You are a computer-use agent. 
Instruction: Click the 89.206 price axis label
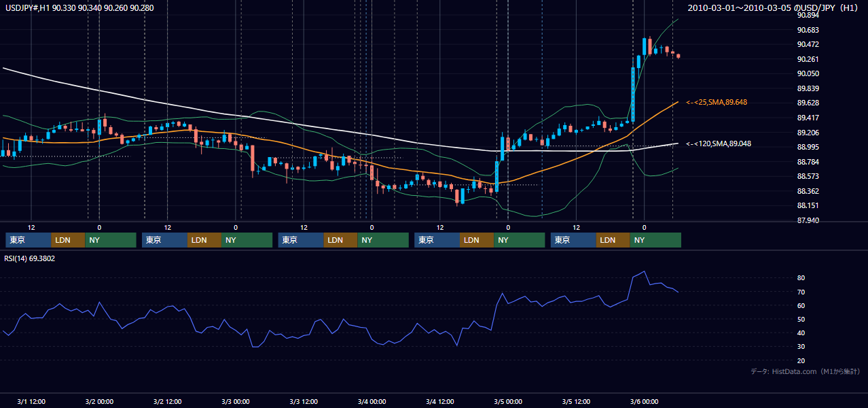(x=808, y=133)
